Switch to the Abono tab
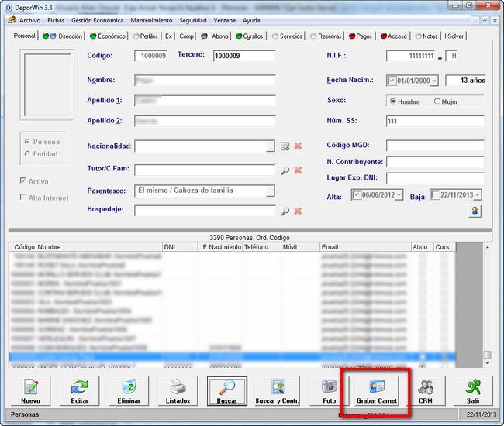 click(215, 36)
